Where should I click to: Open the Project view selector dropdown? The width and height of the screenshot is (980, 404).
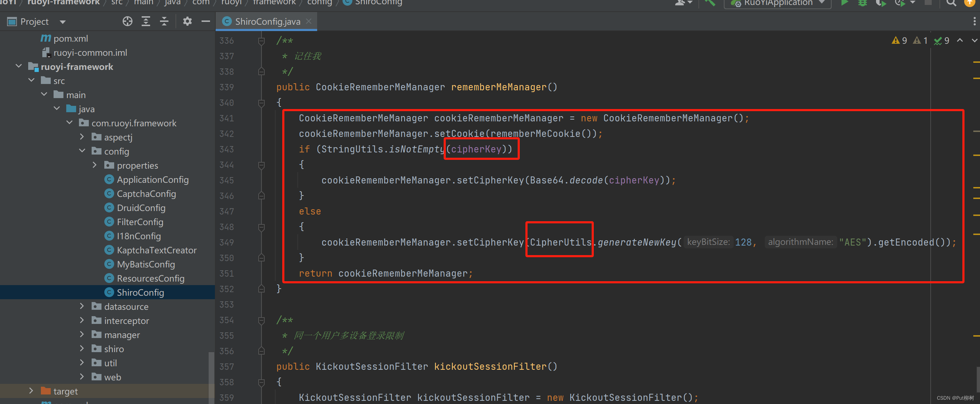coord(63,22)
